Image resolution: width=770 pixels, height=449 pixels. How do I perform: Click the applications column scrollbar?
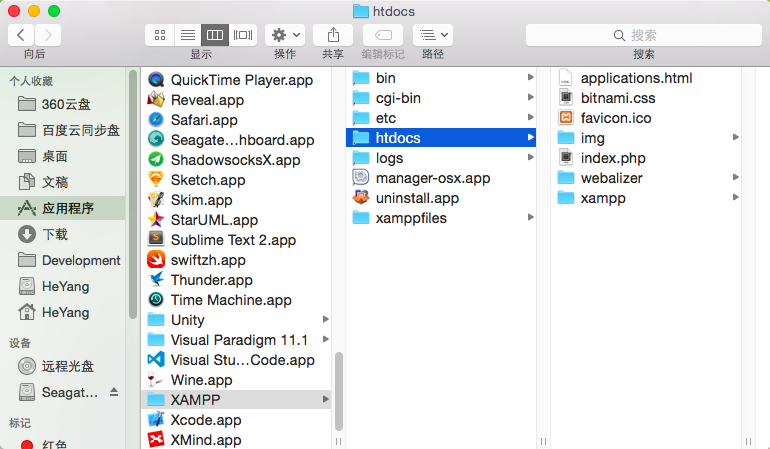click(338, 392)
